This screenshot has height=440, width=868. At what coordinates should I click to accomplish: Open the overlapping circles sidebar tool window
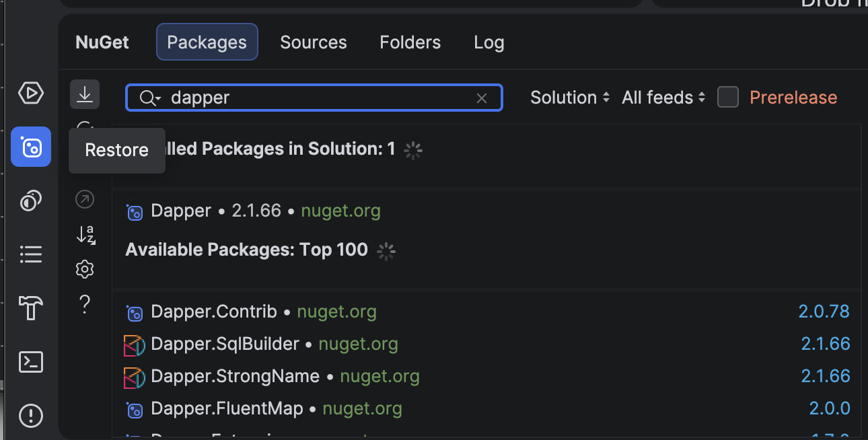click(31, 200)
